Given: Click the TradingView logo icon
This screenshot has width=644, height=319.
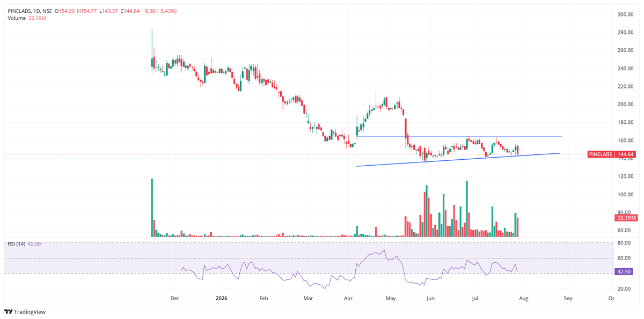Looking at the screenshot, I should pos(8,312).
